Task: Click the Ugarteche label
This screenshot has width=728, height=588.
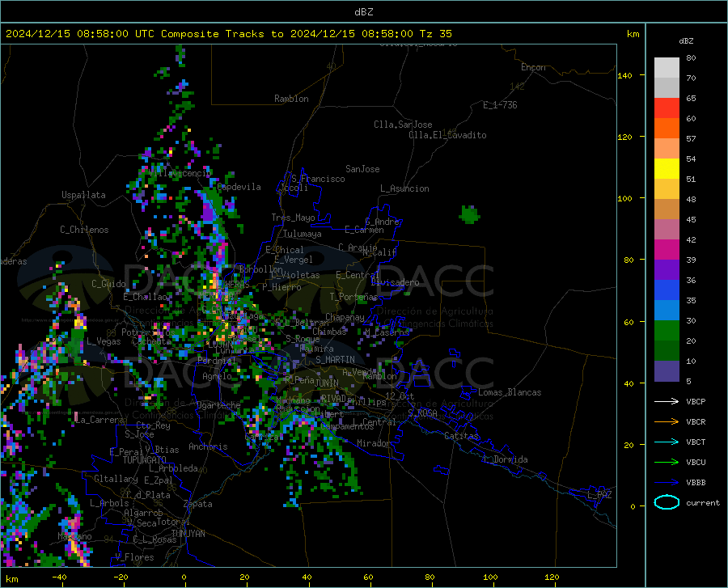Action: (218, 405)
